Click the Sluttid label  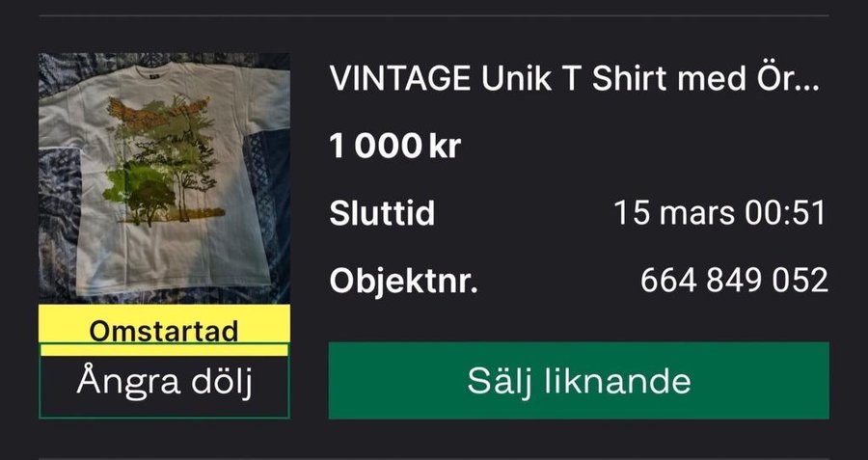[x=382, y=213]
